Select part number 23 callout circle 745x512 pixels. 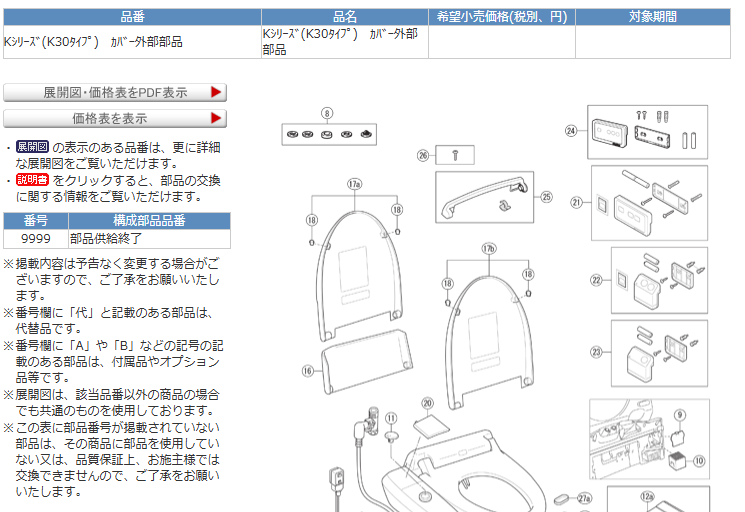[x=597, y=351]
